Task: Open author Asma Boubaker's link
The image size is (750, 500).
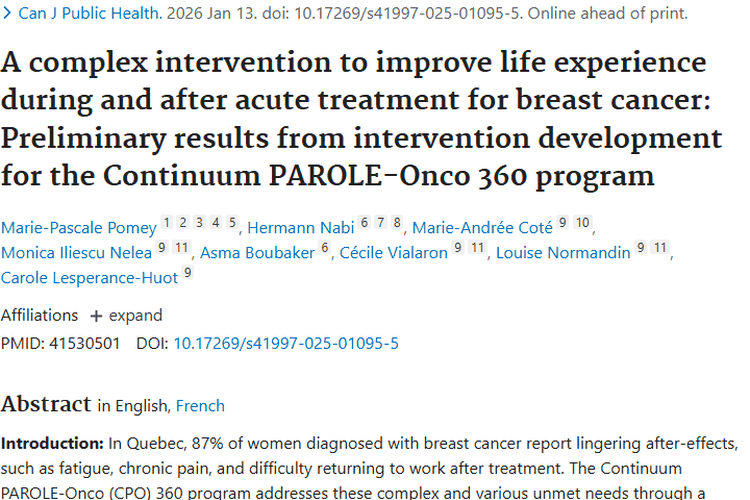Action: coord(257,252)
